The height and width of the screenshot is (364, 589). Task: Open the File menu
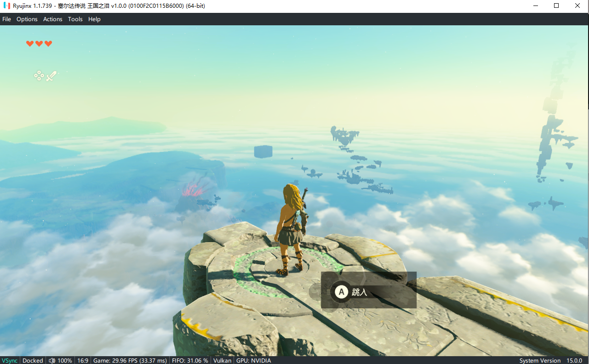(x=6, y=19)
